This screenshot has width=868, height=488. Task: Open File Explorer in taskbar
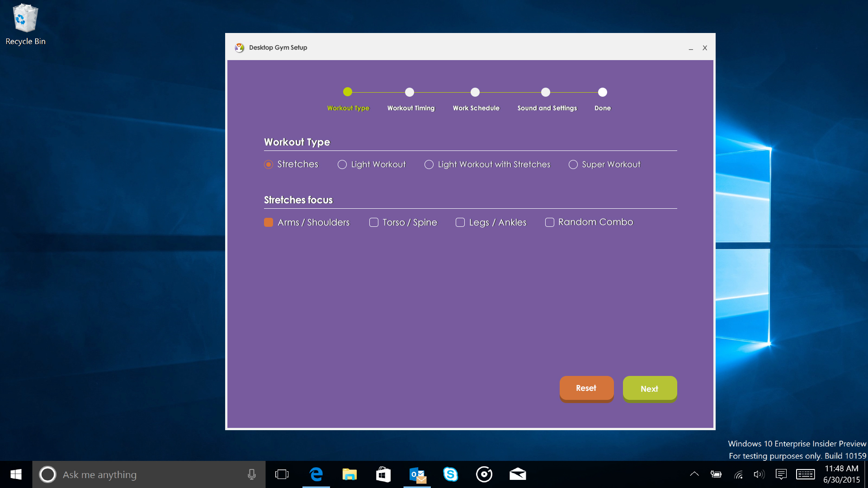(349, 474)
